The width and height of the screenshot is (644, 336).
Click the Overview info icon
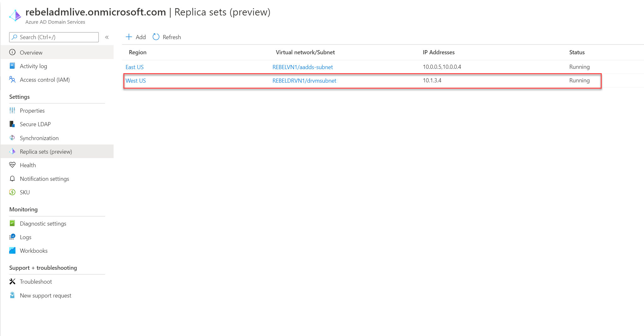(12, 52)
